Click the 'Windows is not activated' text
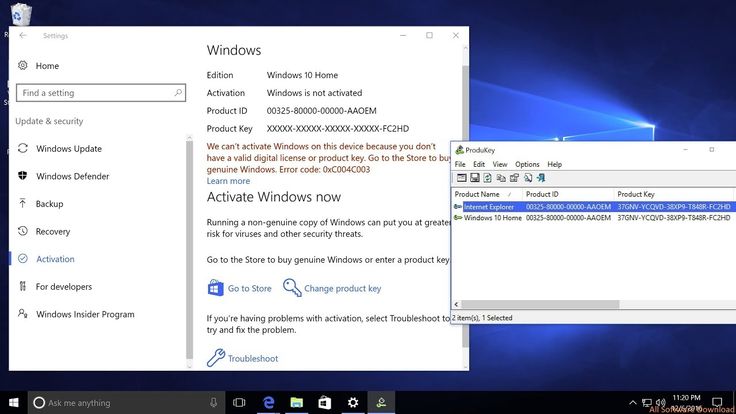The width and height of the screenshot is (736, 414). [314, 93]
